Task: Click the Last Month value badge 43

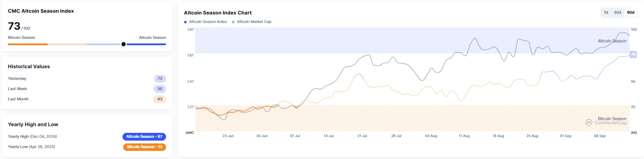Action: (x=160, y=99)
